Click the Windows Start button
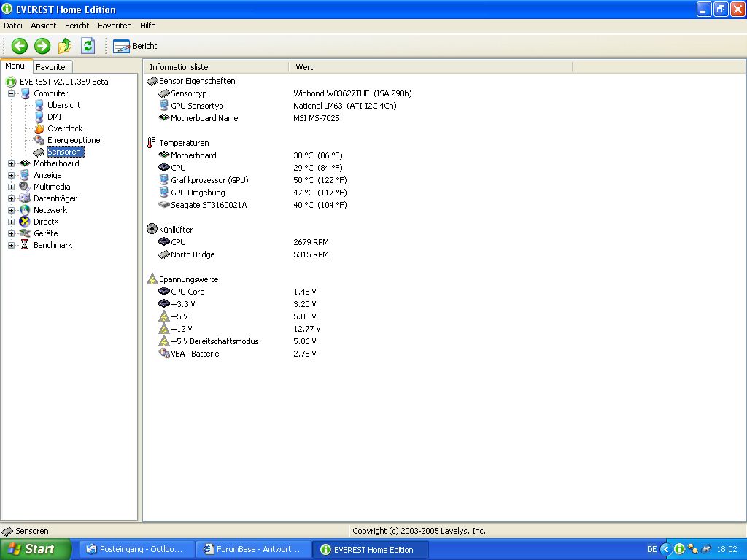Viewport: 747px width, 560px height. pos(36,549)
